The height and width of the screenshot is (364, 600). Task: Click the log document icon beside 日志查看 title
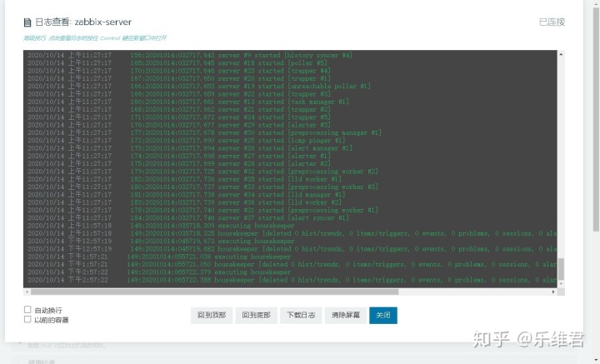point(27,22)
